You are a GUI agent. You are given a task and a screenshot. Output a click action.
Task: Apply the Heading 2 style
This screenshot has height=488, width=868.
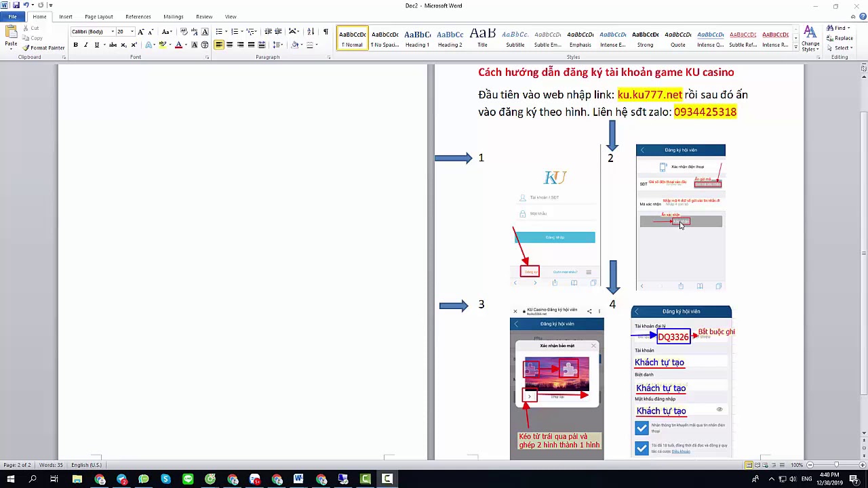[450, 38]
